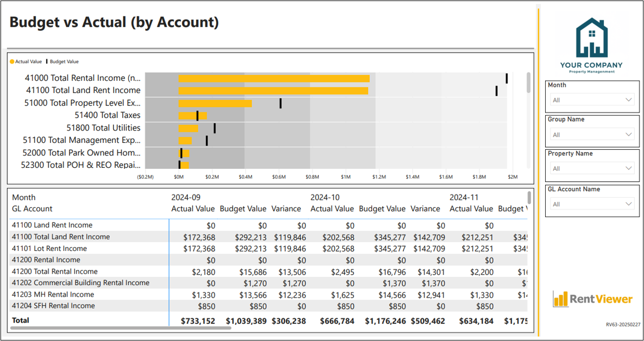
Task: Open the Month slicer dropdown
Action: (x=592, y=100)
